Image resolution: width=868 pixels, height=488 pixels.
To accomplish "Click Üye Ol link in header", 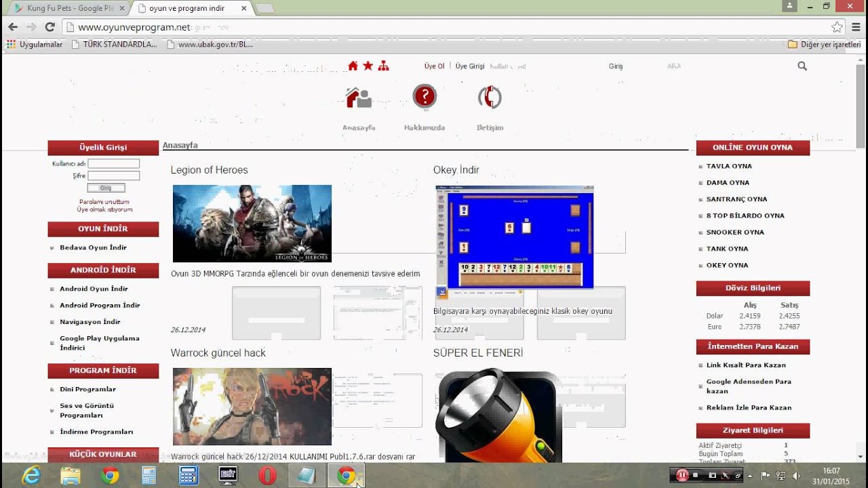I will click(x=435, y=66).
